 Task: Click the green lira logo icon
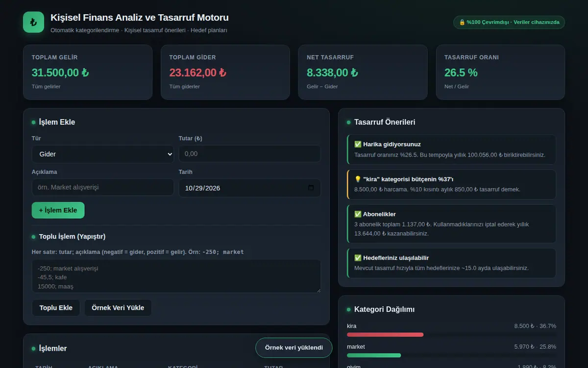33,22
